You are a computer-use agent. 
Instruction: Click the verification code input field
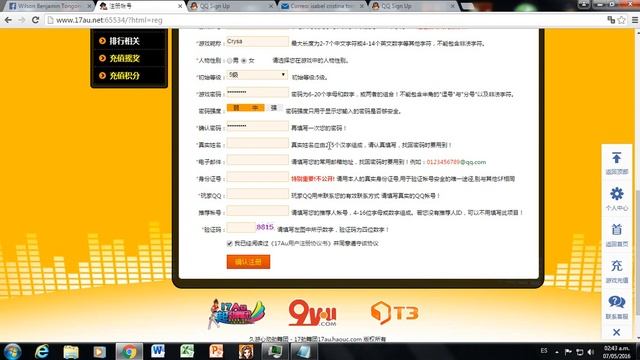(241, 228)
